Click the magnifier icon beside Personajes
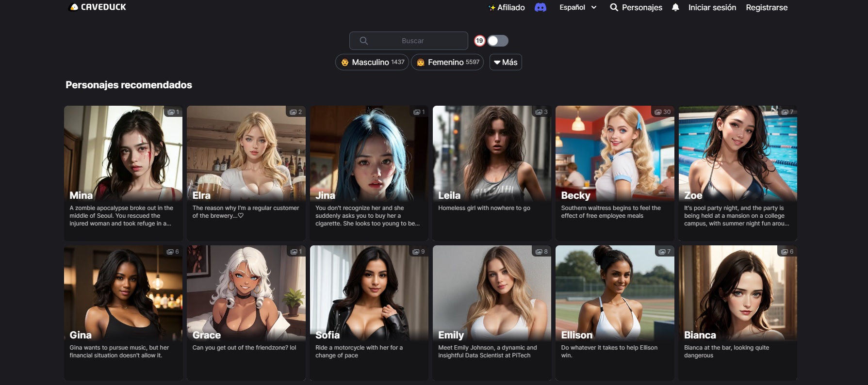868x385 pixels. click(614, 7)
